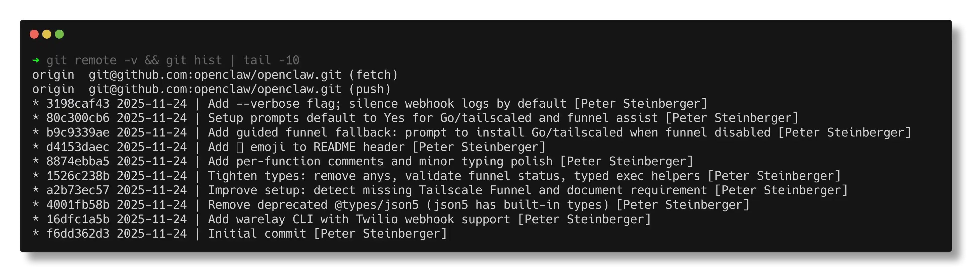Viewport: 980px width, 280px height.
Task: Click commit hash d4153daec
Action: (78, 147)
